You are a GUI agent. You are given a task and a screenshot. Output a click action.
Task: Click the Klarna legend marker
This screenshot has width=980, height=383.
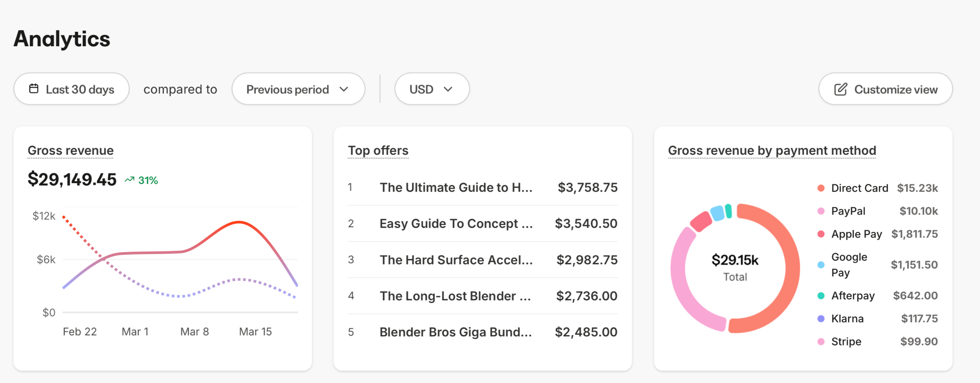pos(822,318)
